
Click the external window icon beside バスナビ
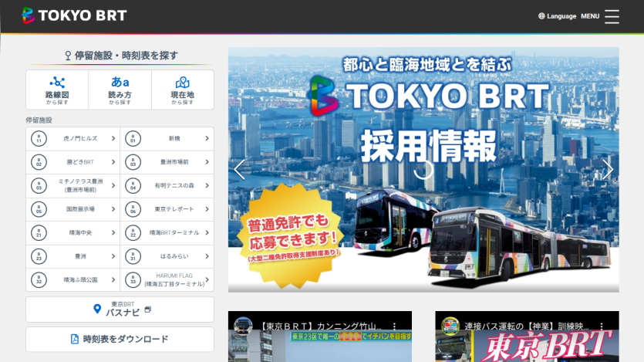tap(148, 310)
